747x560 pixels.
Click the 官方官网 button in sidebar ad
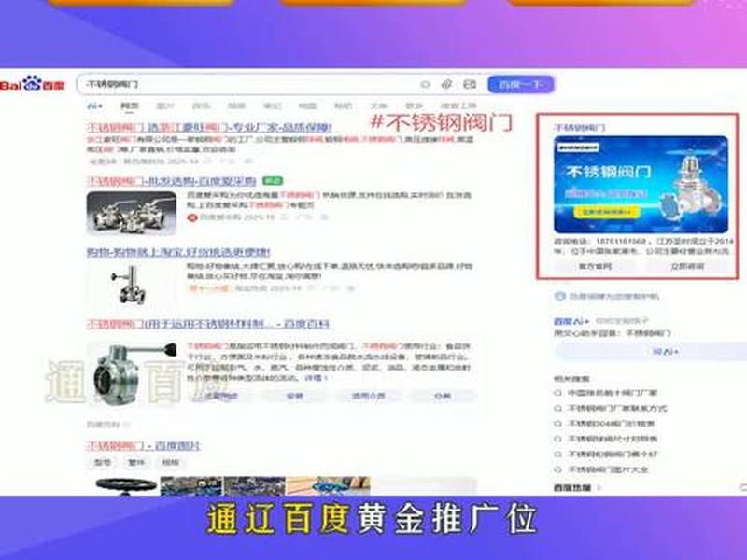[x=595, y=267]
